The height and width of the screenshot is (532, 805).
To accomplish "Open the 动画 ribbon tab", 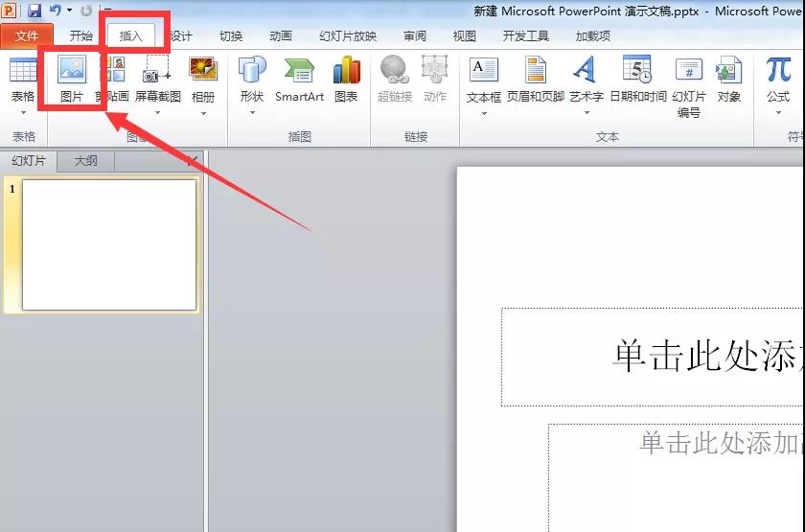I will click(x=280, y=36).
